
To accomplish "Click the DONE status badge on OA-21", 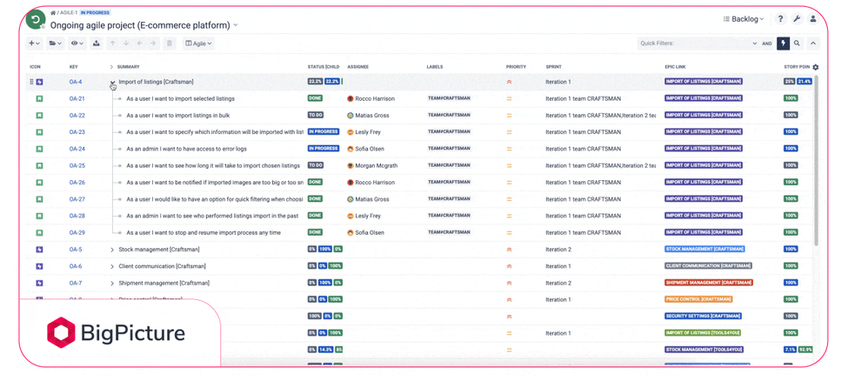I will click(x=315, y=98).
